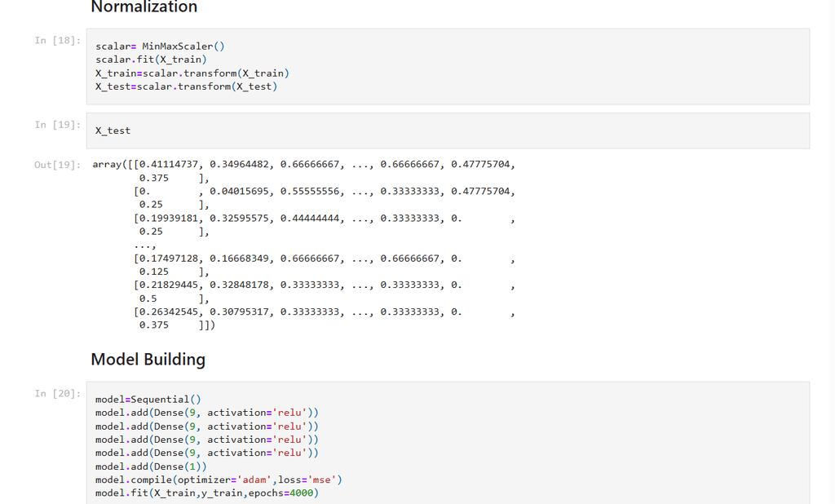
Task: Click the model.fit epochs=4000 line
Action: tap(206, 493)
